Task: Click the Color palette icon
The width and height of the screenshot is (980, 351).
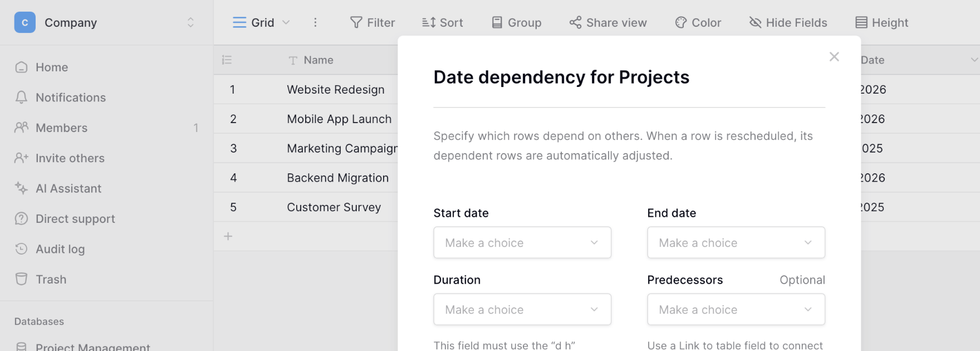Action: click(x=680, y=23)
